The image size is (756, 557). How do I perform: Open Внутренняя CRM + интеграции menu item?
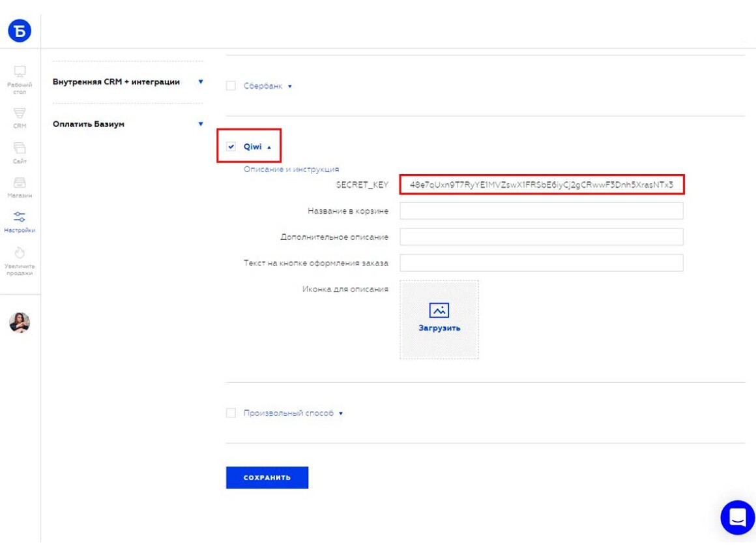116,82
